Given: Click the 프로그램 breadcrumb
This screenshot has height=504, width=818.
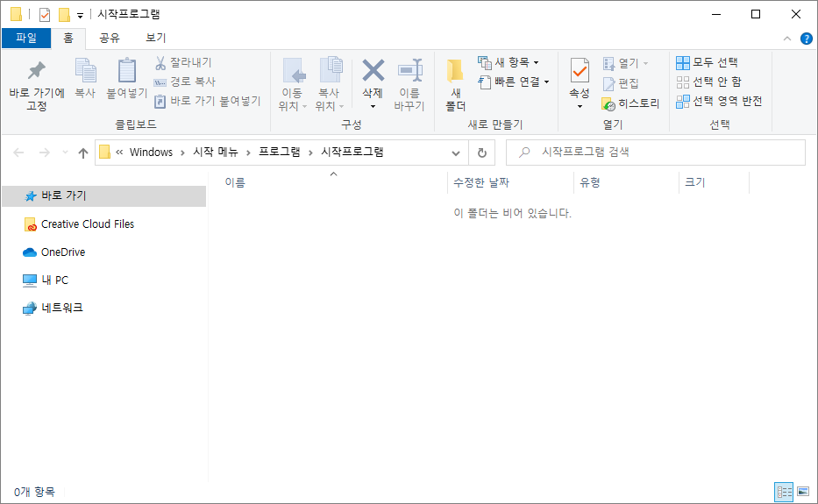Looking at the screenshot, I should 280,153.
